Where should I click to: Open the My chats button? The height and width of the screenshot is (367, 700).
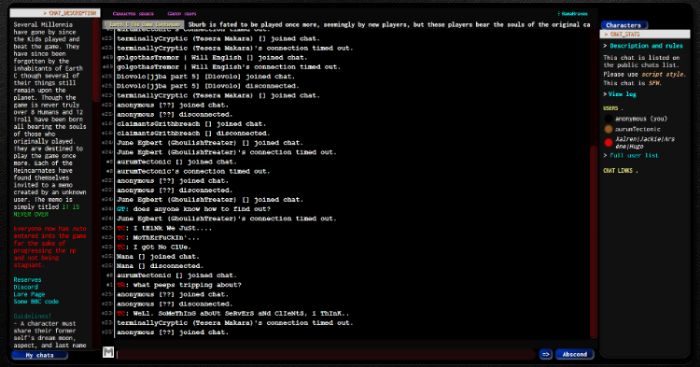pos(40,355)
